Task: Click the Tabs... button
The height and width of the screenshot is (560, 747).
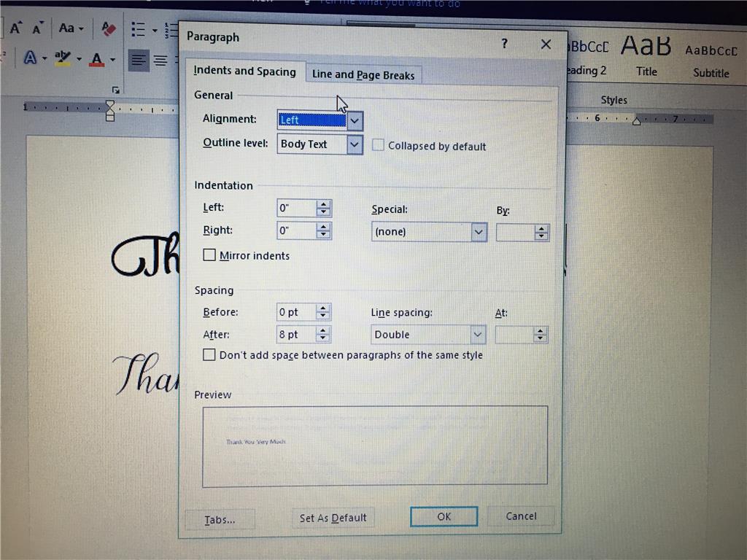Action: tap(220, 519)
